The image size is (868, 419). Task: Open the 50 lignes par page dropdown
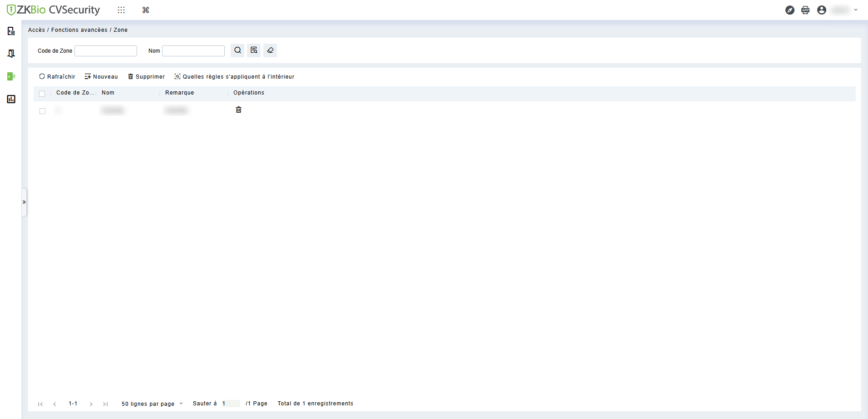152,404
